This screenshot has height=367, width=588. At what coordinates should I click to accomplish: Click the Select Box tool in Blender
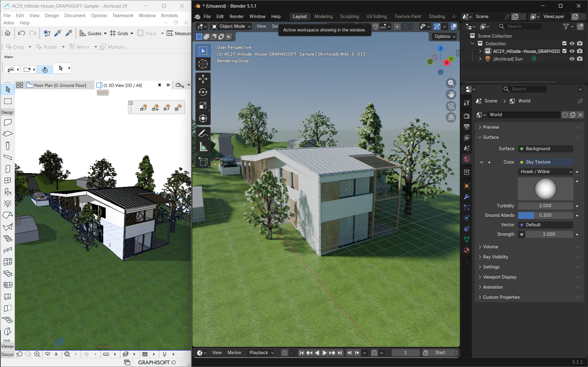(203, 51)
